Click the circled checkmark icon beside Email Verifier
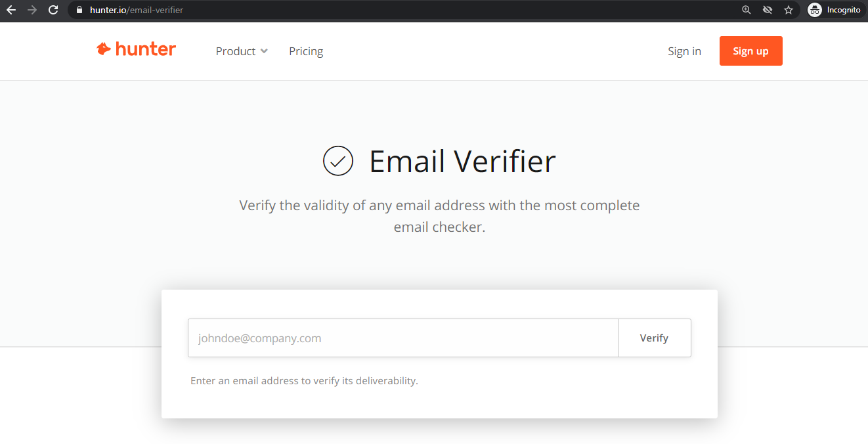This screenshot has height=444, width=868. (338, 161)
